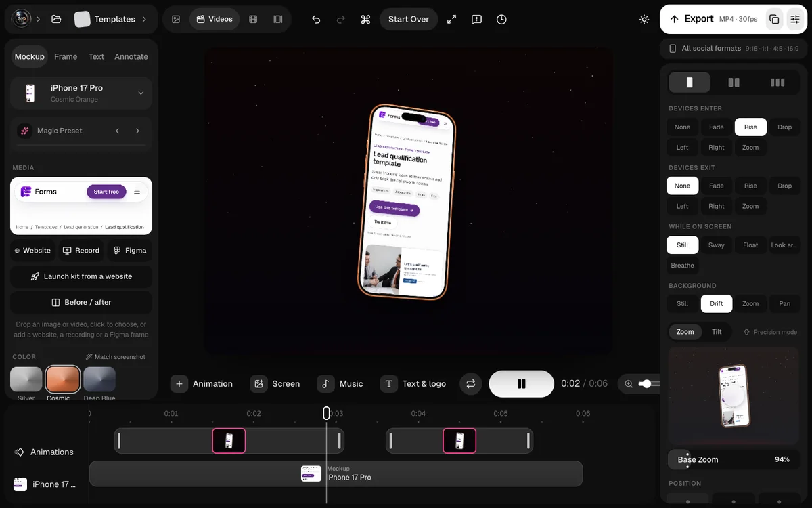This screenshot has height=508, width=812.
Task: Set While On Screen to Float
Action: tap(750, 245)
